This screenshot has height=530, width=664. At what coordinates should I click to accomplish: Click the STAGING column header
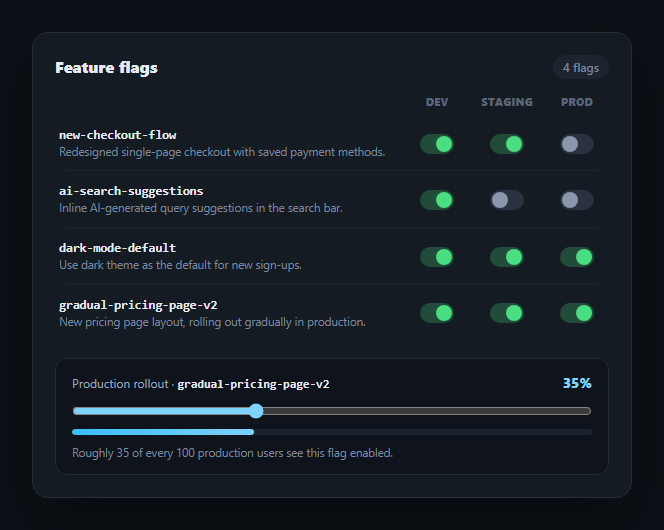click(507, 102)
